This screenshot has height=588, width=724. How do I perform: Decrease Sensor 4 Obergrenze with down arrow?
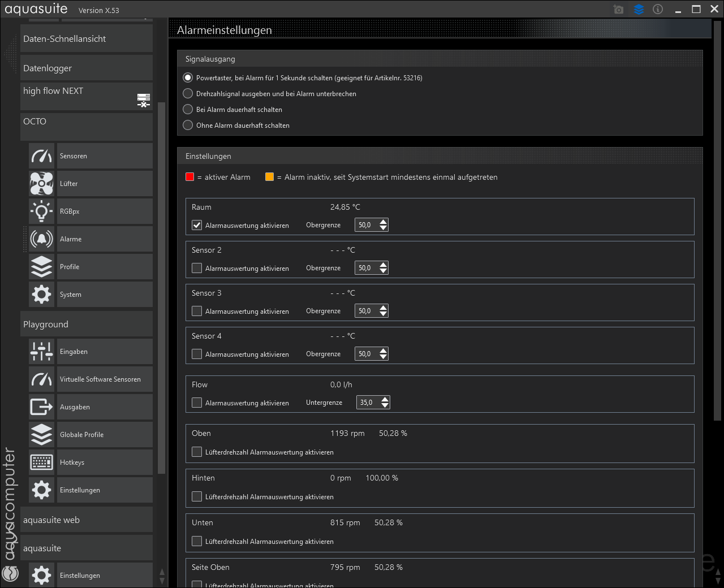[x=383, y=357]
